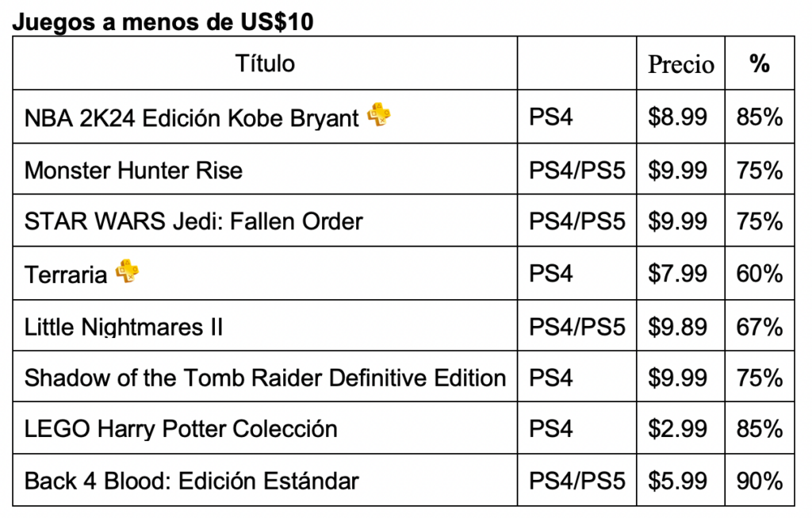Click the Terraria title text
The width and height of the screenshot is (812, 518).
point(66,274)
